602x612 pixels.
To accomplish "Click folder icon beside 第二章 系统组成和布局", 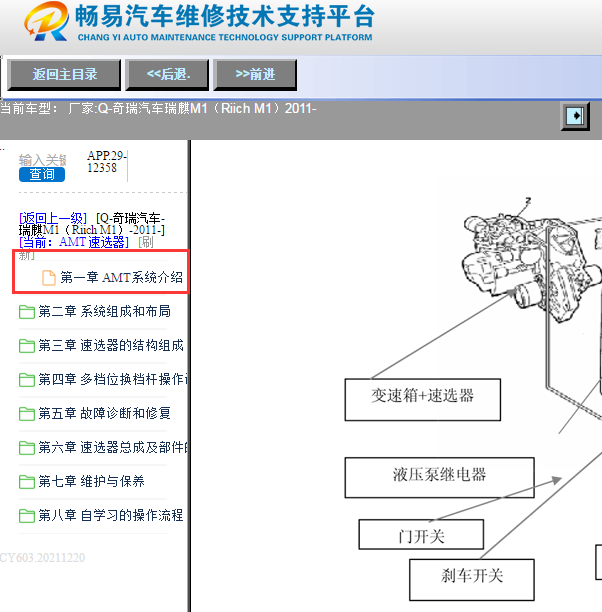I will [x=27, y=312].
